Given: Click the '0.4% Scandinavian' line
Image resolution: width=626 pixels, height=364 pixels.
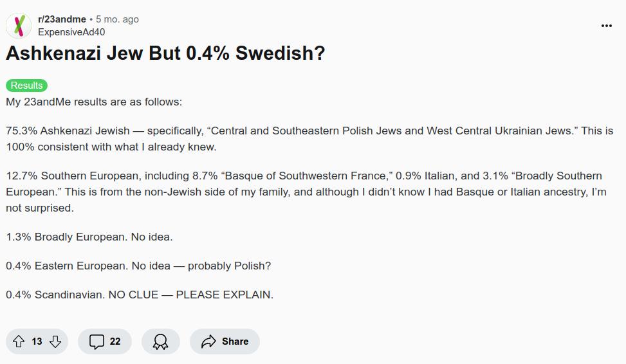Looking at the screenshot, I should (140, 295).
